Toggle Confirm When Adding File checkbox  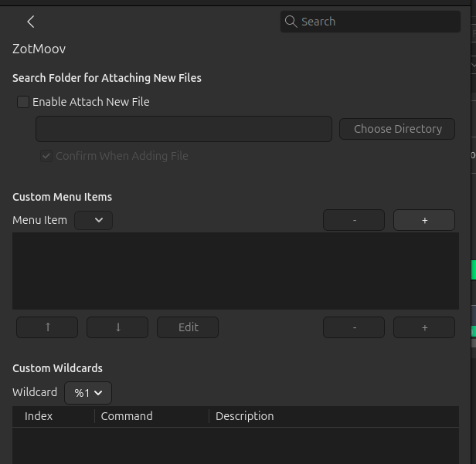tap(46, 156)
